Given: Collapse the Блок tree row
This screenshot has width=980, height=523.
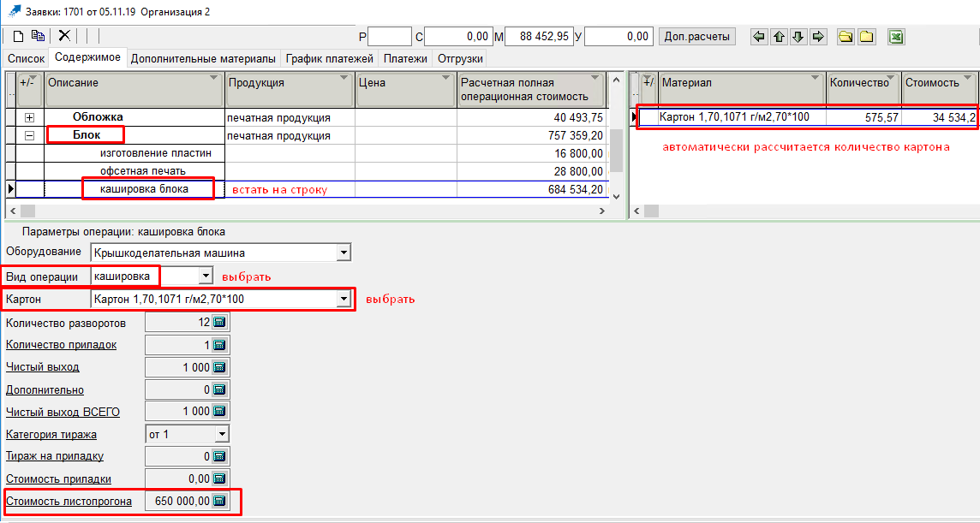Looking at the screenshot, I should [30, 135].
